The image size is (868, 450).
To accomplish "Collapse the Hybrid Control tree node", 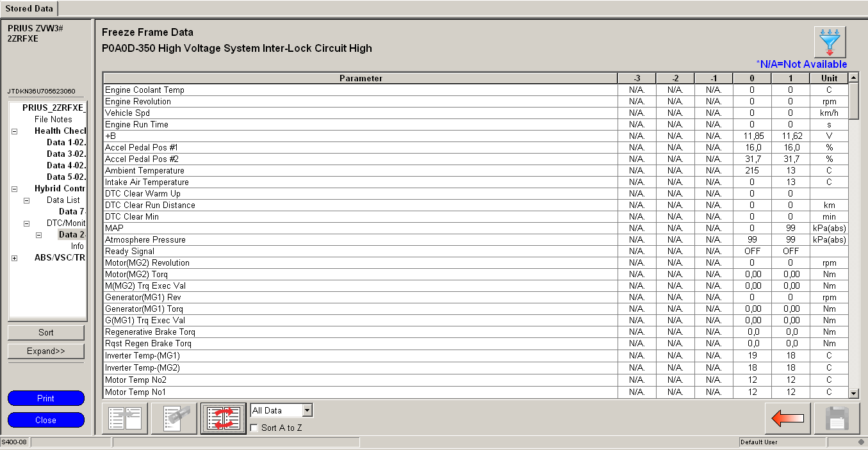I will [x=14, y=189].
